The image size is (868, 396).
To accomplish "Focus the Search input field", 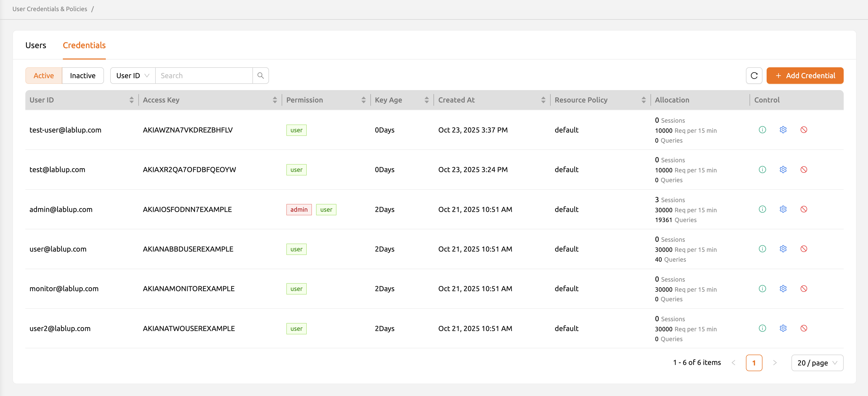I will (x=204, y=76).
